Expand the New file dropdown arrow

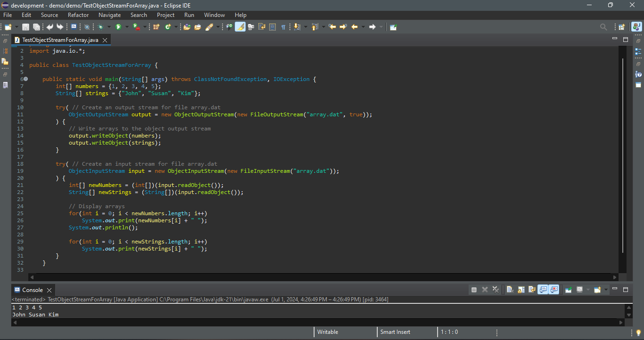coord(17,27)
